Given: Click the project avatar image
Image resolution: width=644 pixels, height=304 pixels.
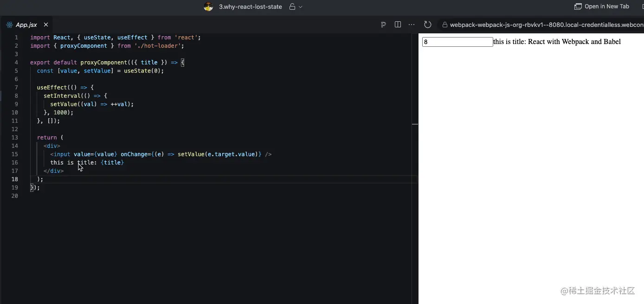Looking at the screenshot, I should (x=208, y=6).
